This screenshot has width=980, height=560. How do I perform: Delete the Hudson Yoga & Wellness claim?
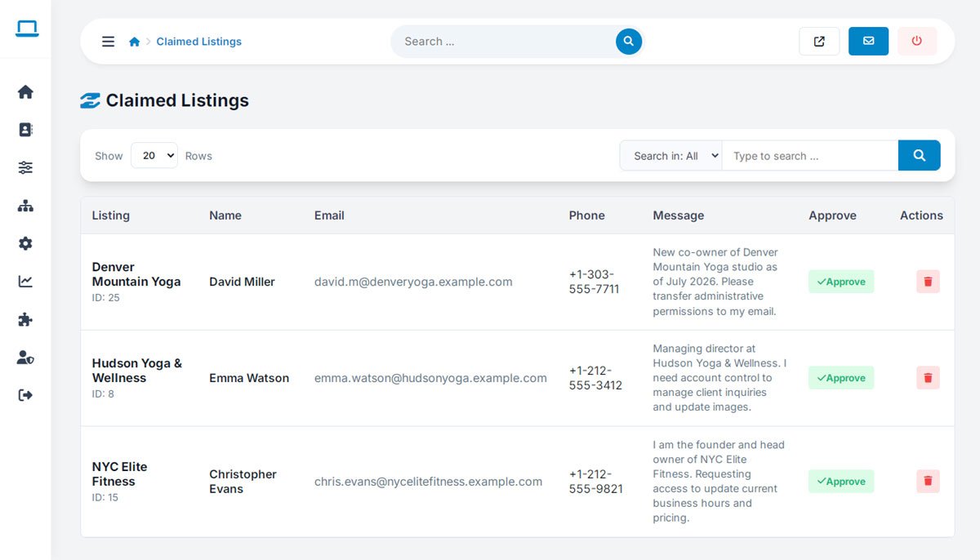928,378
